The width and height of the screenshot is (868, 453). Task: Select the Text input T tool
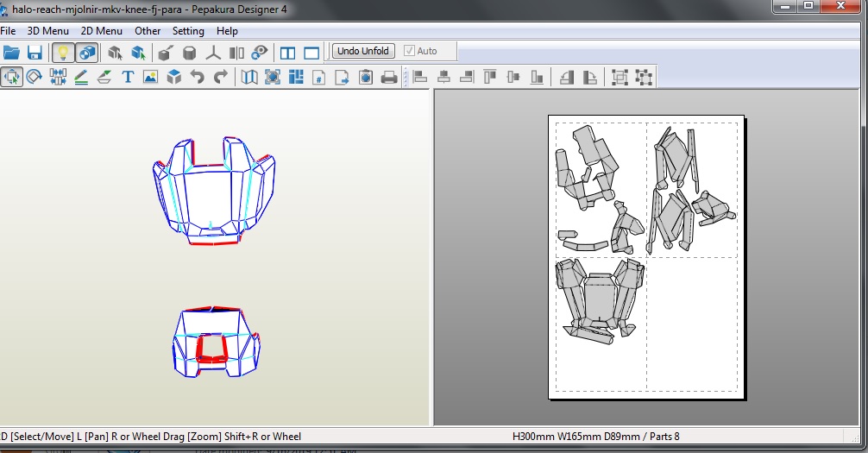(128, 77)
